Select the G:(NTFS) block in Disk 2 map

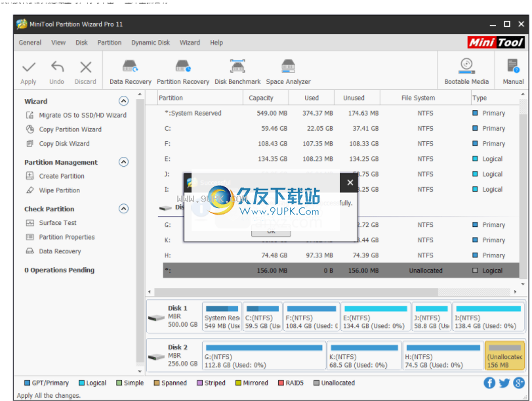264,356
